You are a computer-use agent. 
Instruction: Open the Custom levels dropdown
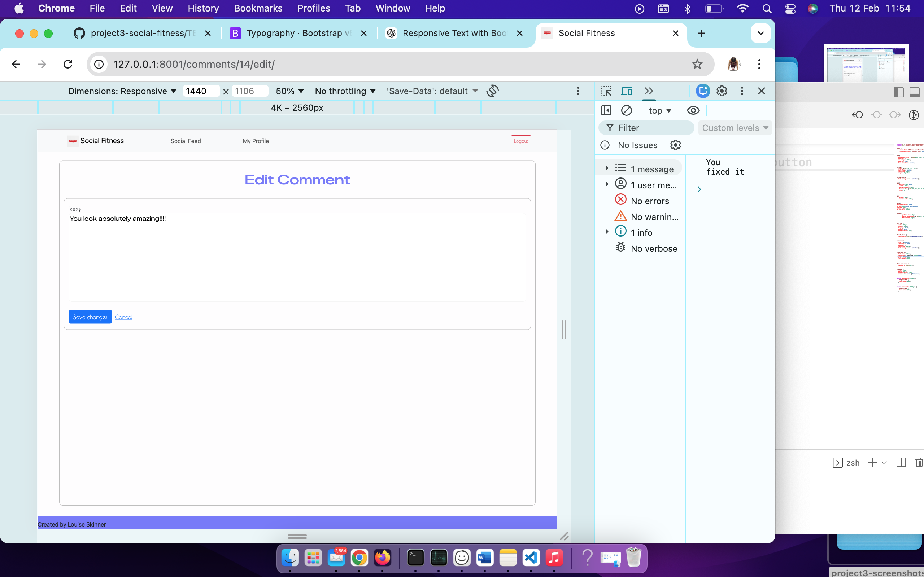pyautogui.click(x=735, y=128)
